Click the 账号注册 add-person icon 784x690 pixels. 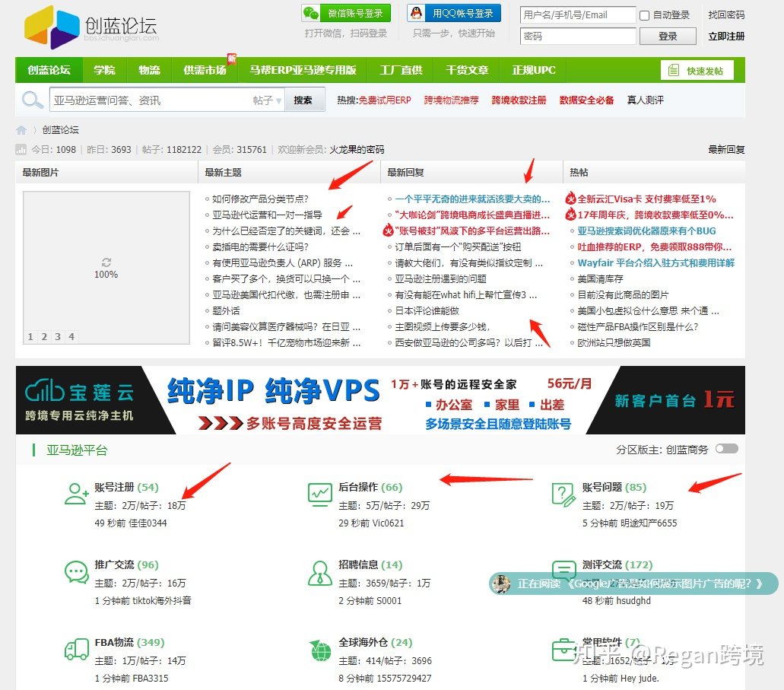pyautogui.click(x=76, y=493)
